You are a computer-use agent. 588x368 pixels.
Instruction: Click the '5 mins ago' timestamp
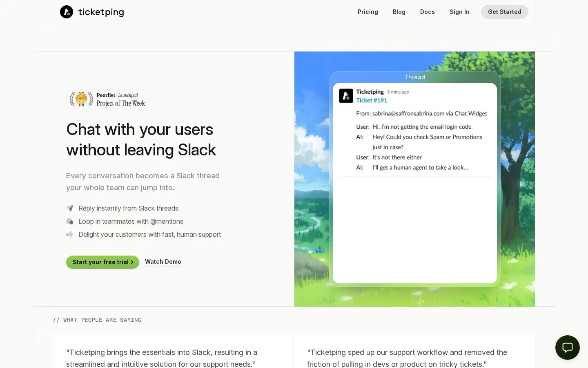tap(398, 92)
